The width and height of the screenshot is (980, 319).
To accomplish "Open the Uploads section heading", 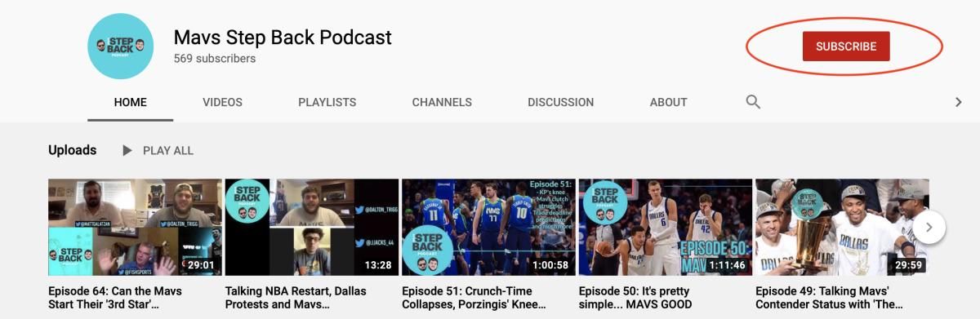I will 73,150.
